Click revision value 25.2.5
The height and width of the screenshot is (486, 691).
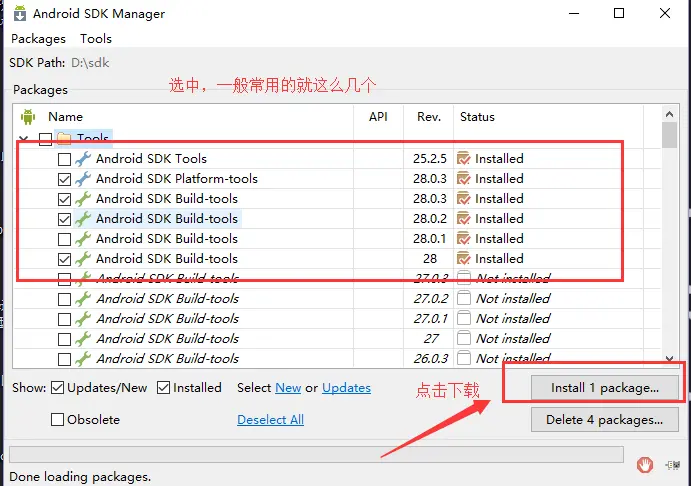pyautogui.click(x=430, y=159)
